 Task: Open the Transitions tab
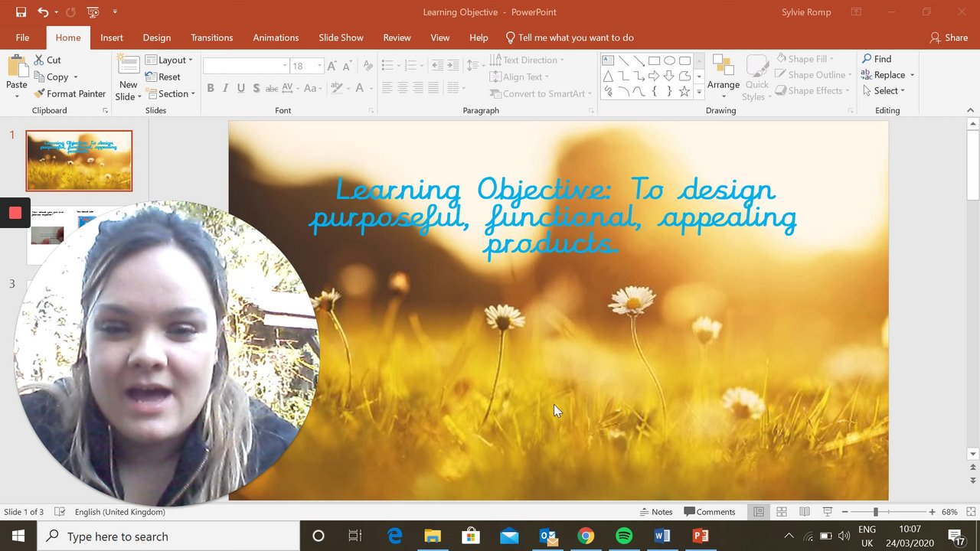pyautogui.click(x=212, y=37)
